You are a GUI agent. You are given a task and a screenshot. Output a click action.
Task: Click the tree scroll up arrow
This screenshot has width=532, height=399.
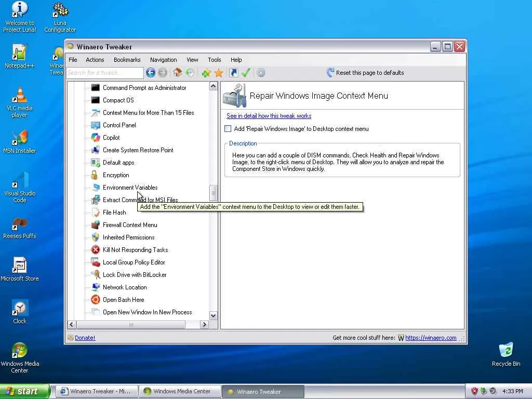(213, 86)
